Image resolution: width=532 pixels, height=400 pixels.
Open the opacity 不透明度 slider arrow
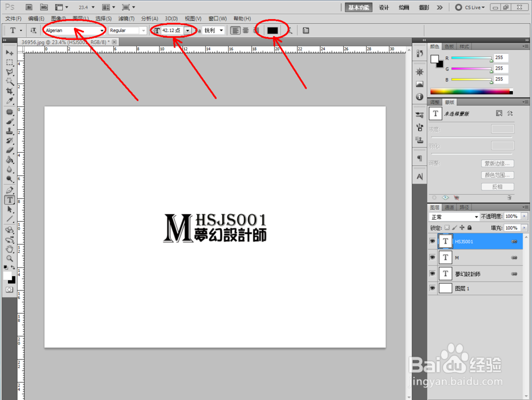tap(524, 216)
